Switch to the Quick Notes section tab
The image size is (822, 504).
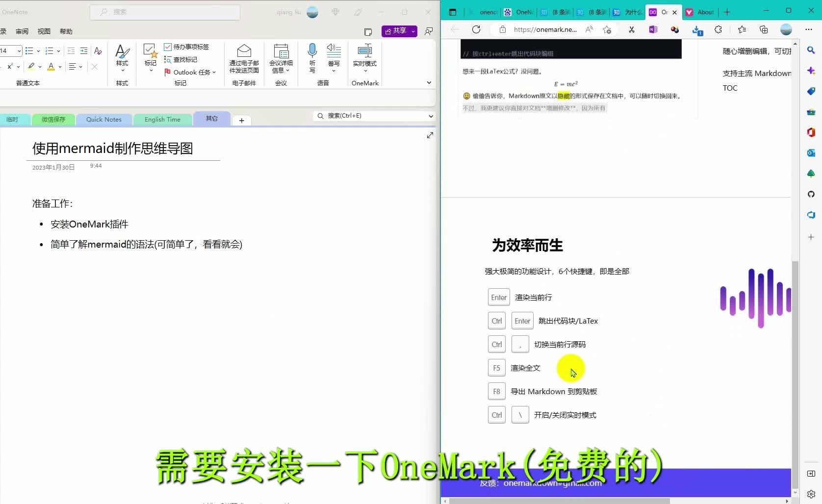(x=104, y=119)
